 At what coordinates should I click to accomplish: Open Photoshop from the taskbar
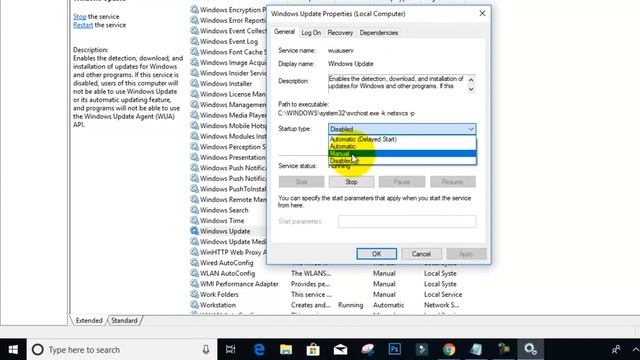(x=395, y=349)
